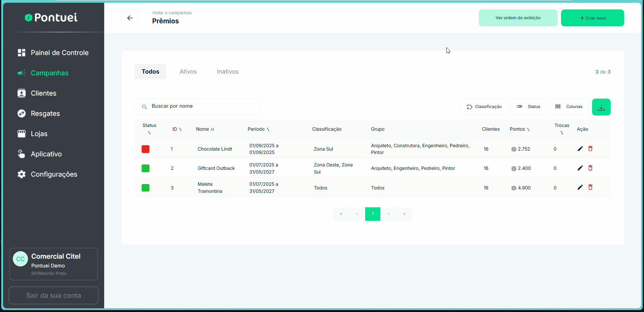The width and height of the screenshot is (644, 312).
Task: Switch to the Ativos tab
Action: 188,72
